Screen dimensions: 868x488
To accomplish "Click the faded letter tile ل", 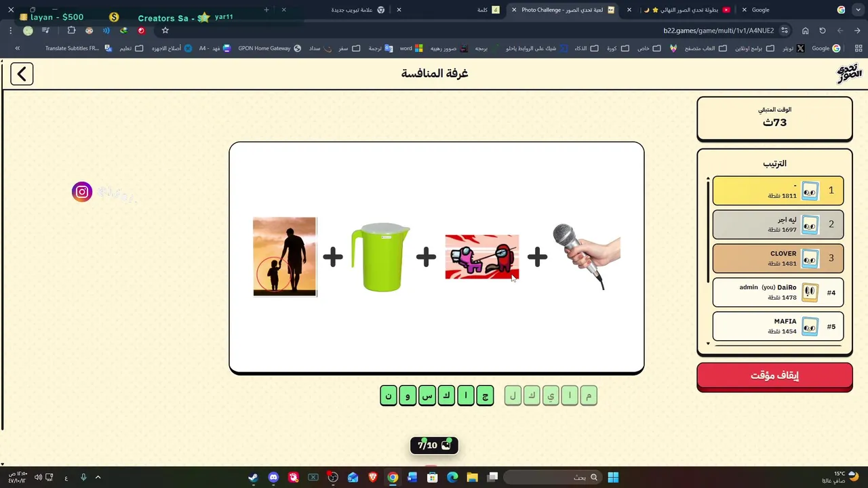I will point(513,396).
